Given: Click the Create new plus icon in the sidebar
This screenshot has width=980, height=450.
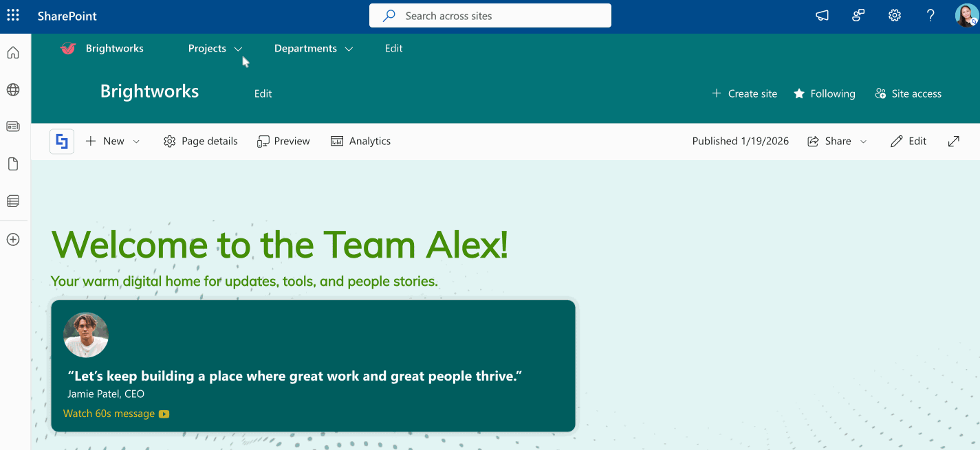Looking at the screenshot, I should (13, 238).
